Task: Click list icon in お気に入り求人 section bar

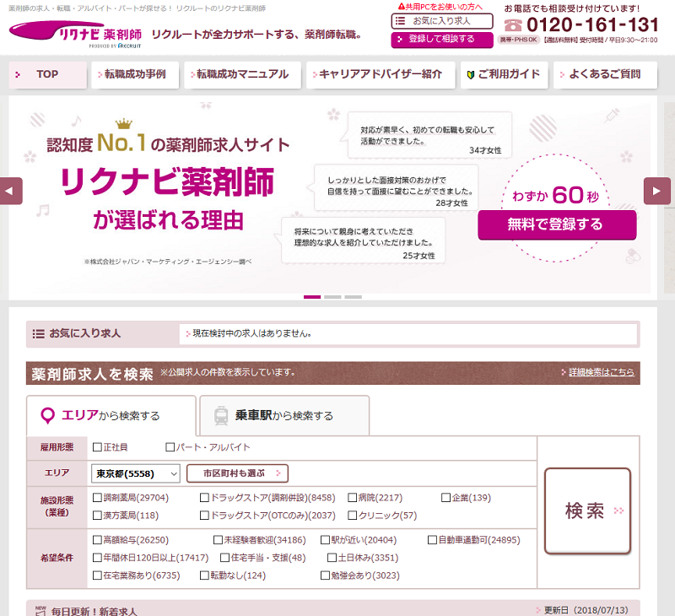Action: pos(38,333)
